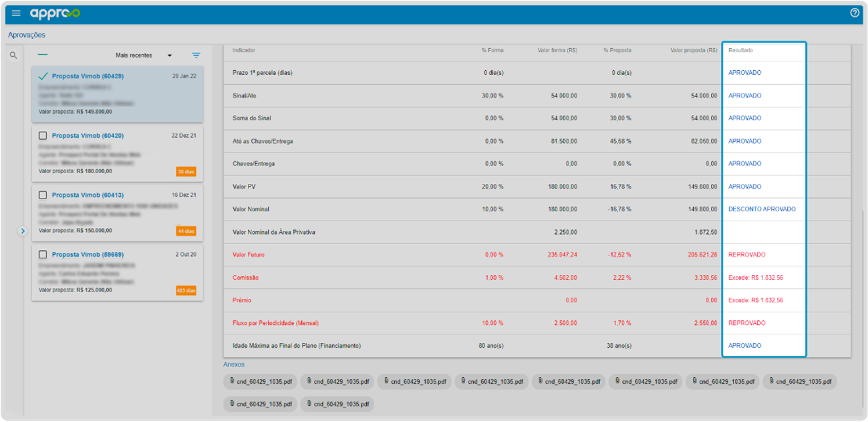Select the Fluxo por Periodicidade (Mensal) label

tap(276, 323)
